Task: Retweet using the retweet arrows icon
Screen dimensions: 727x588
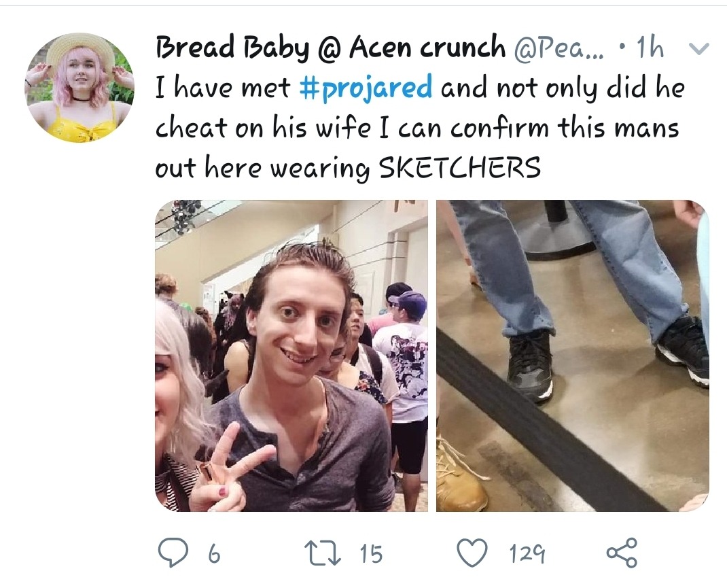Action: tap(322, 553)
